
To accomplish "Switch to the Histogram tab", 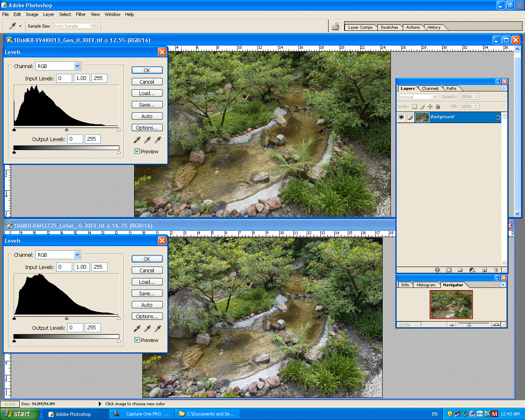I will pos(426,285).
